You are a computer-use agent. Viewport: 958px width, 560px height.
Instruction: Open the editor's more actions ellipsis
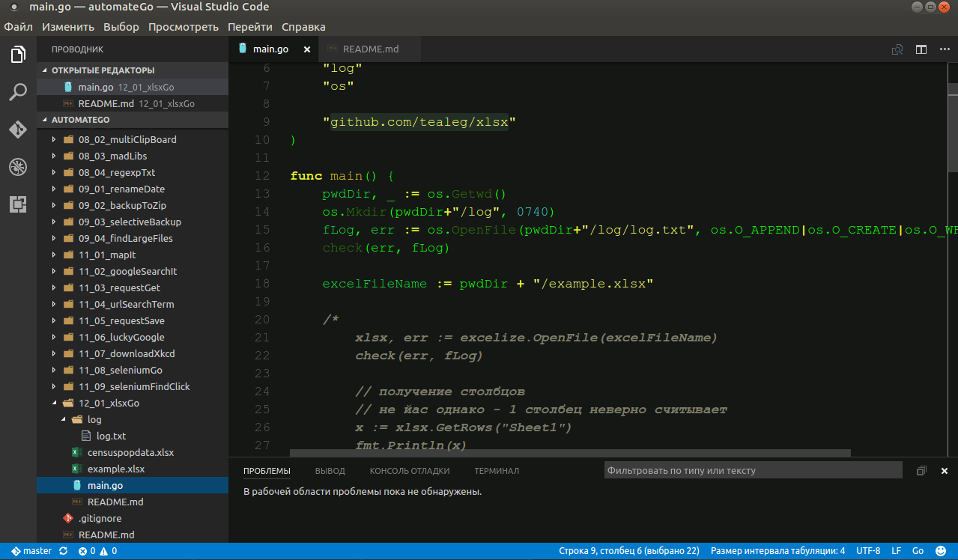coord(945,49)
